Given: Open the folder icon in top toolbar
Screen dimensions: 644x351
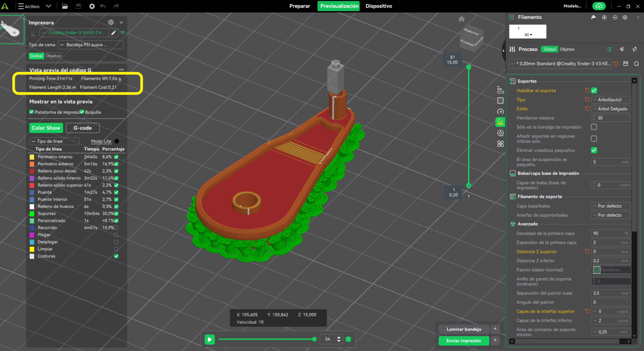Looking at the screenshot, I should 65,6.
